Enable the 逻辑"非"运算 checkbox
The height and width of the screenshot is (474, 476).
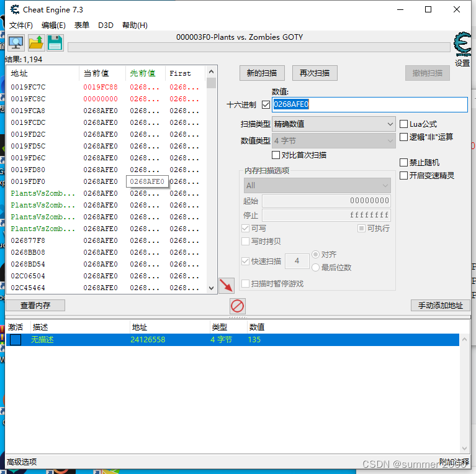click(x=403, y=137)
